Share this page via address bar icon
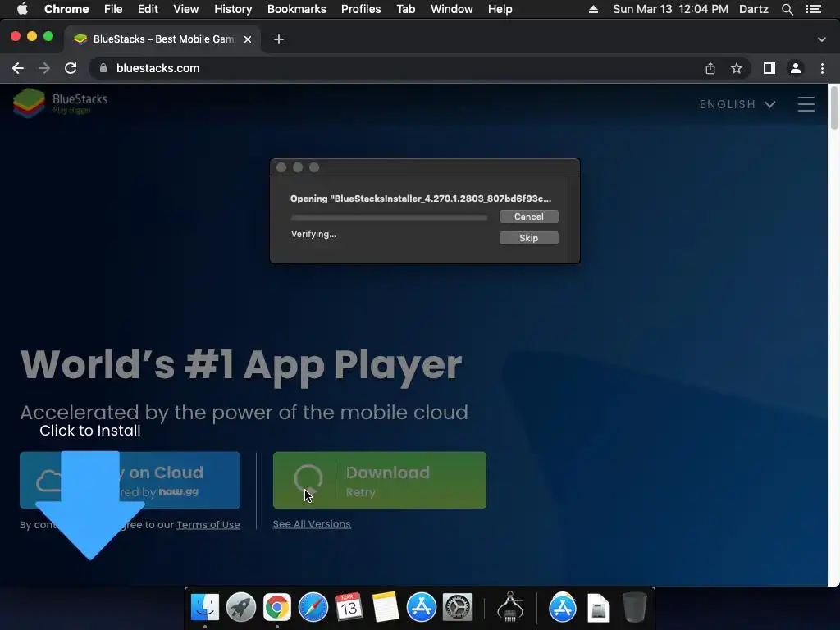 [710, 68]
